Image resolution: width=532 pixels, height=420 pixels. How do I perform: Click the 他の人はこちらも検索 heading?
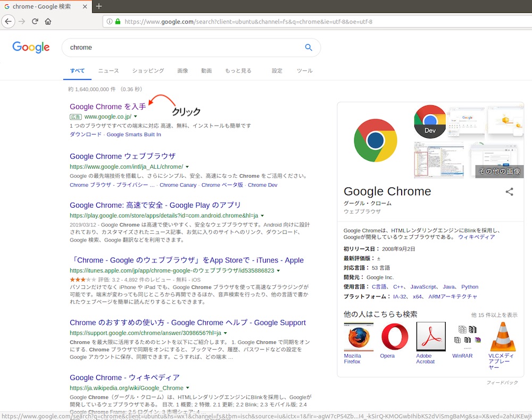[380, 314]
